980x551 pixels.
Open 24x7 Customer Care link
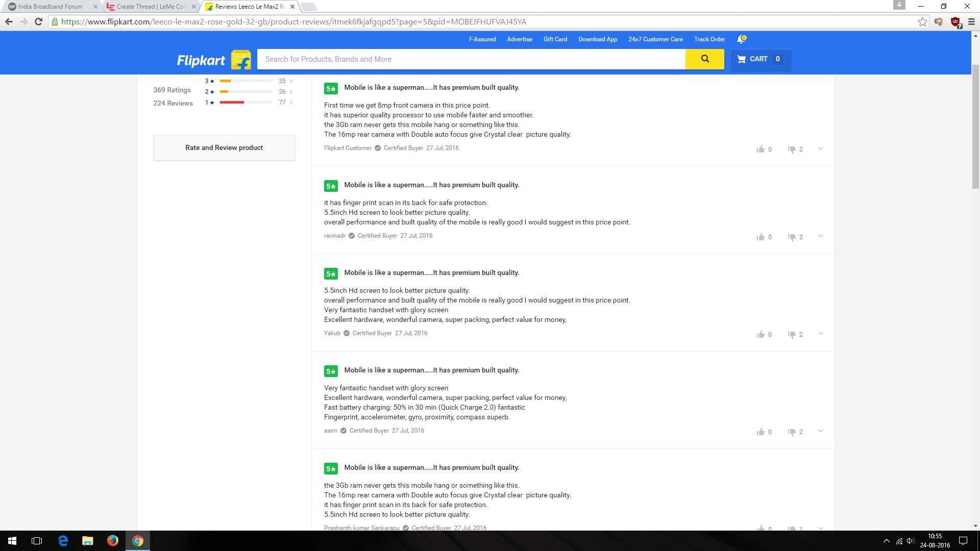click(x=655, y=39)
